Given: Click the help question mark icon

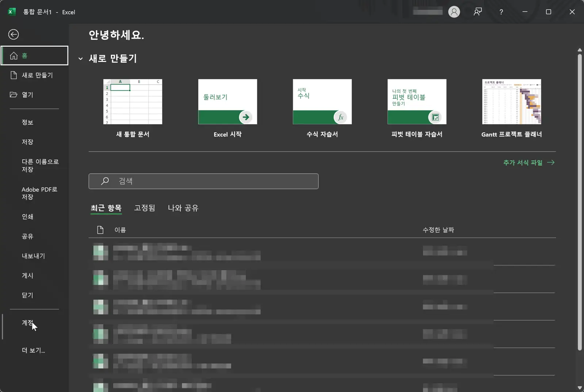Looking at the screenshot, I should (x=501, y=12).
